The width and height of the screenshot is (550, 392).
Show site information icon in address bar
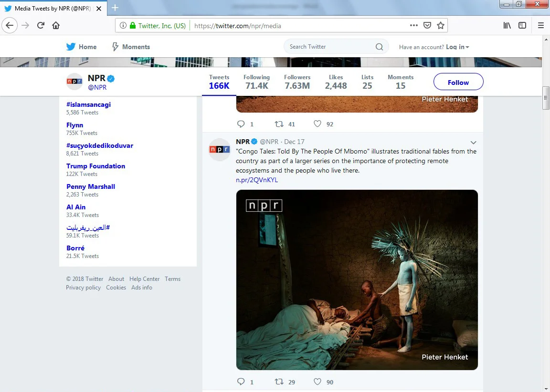[x=123, y=25]
